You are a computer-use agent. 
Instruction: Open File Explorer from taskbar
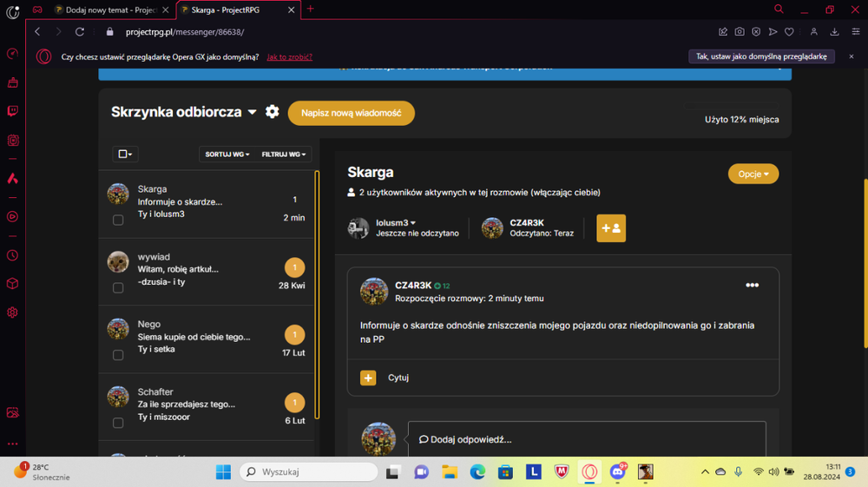pyautogui.click(x=450, y=471)
